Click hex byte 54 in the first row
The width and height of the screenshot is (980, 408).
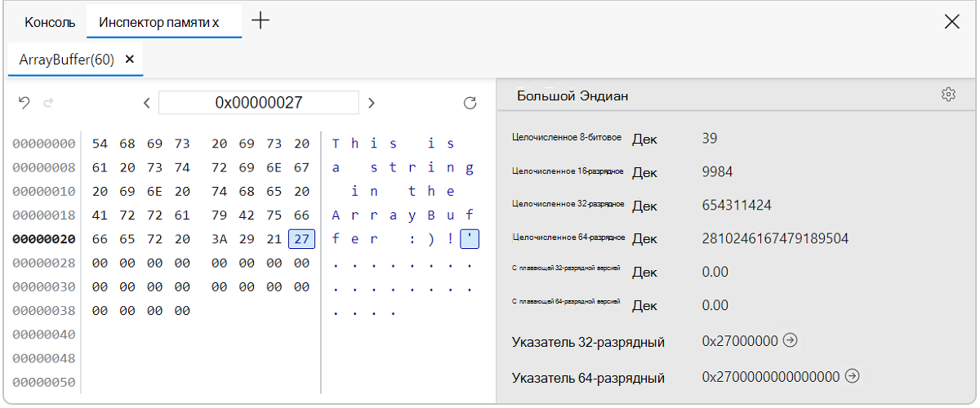tap(100, 144)
